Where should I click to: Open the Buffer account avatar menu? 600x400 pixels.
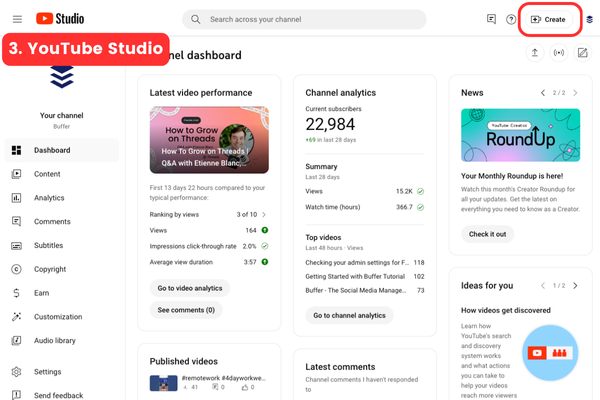[590, 20]
